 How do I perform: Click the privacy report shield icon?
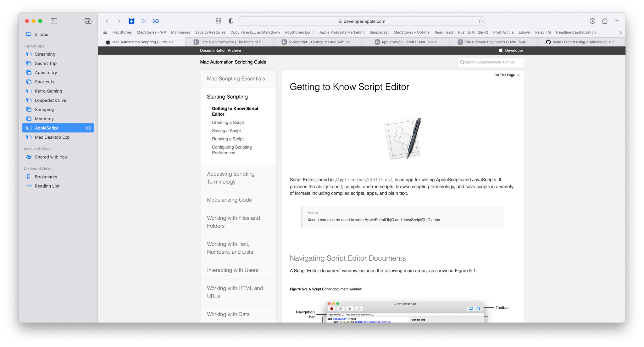point(231,21)
